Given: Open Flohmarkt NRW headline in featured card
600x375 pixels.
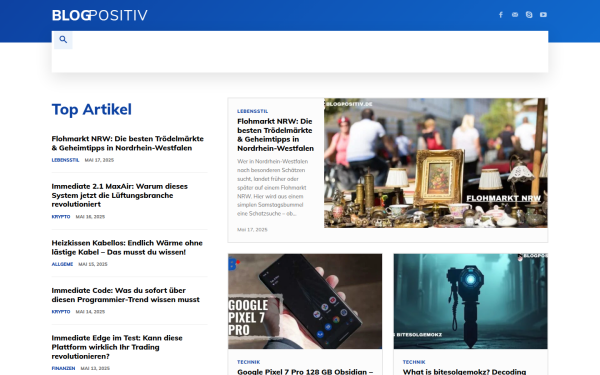Looking at the screenshot, I should [276, 135].
